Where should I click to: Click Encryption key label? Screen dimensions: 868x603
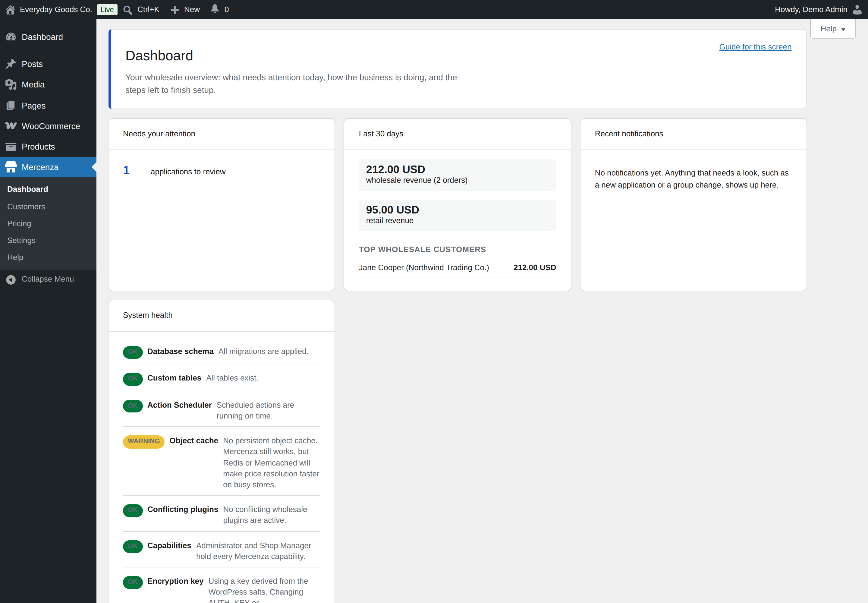tap(175, 581)
